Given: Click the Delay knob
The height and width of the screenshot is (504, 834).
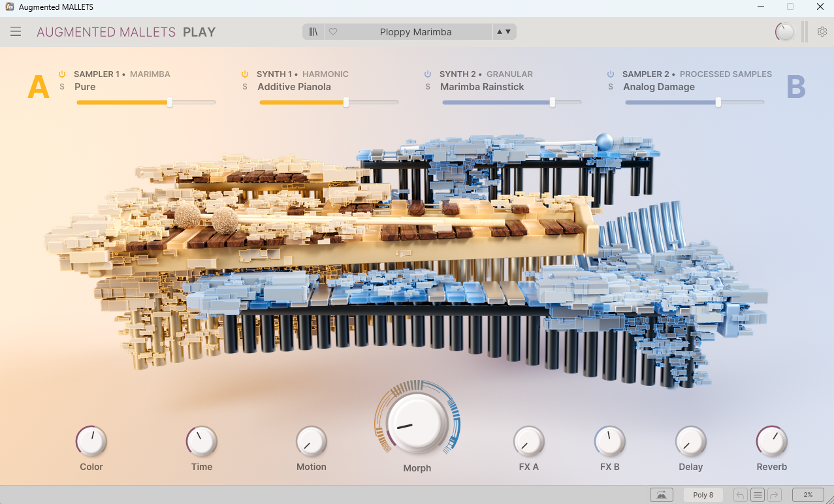Looking at the screenshot, I should 691,442.
